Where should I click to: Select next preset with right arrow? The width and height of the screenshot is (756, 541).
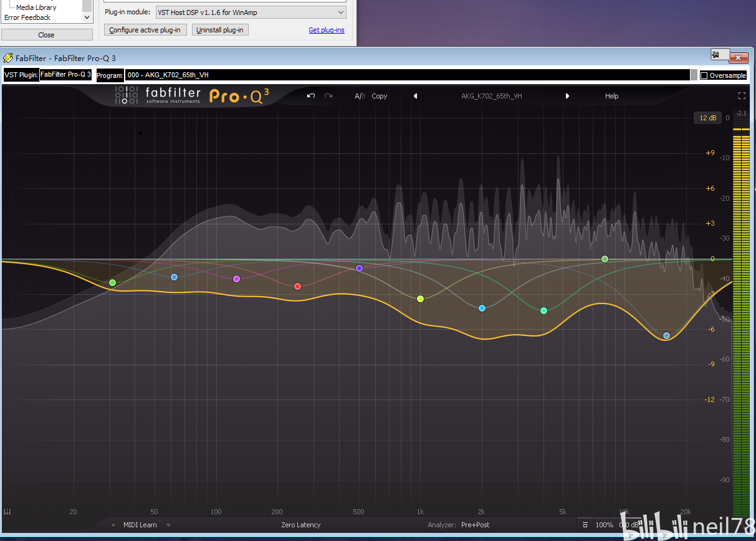pyautogui.click(x=567, y=96)
